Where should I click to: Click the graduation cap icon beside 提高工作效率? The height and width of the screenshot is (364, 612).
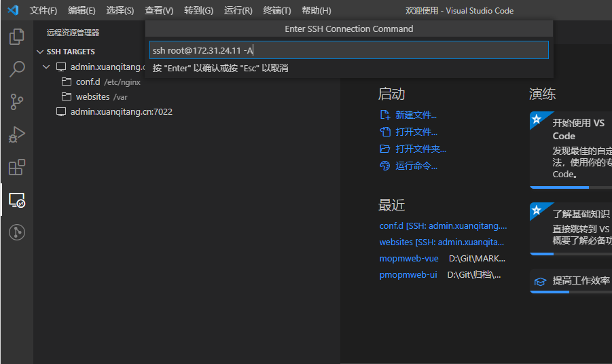[540, 281]
